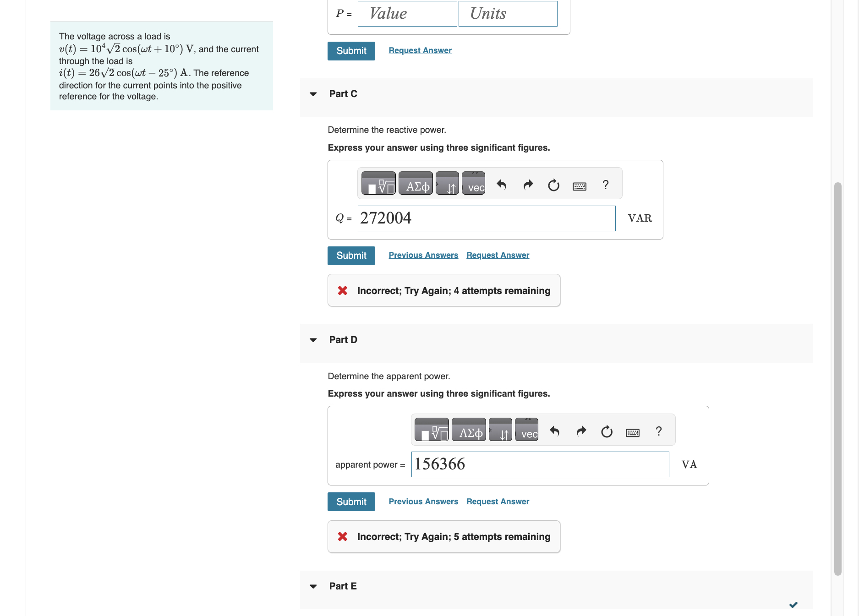The height and width of the screenshot is (616, 859).
Task: Show keyboard shortcuts in Part C
Action: 580,186
